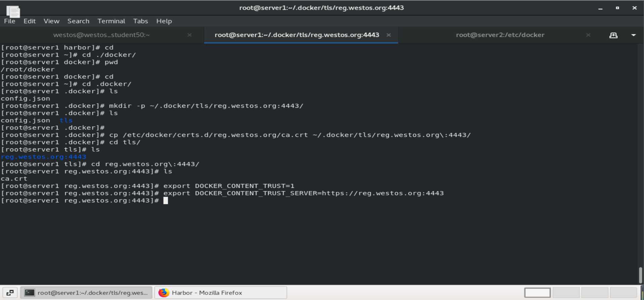This screenshot has height=300, width=644.
Task: Click the terminal icon in taskbar entry
Action: (30, 293)
